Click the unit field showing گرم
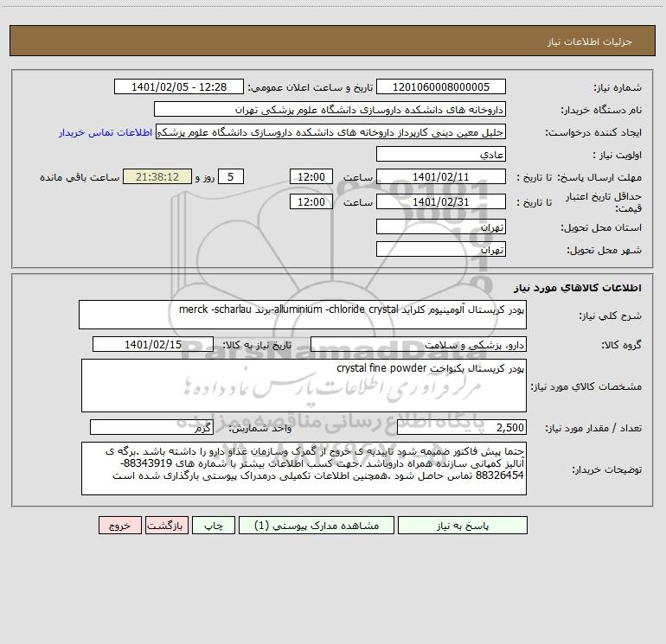 pos(151,427)
